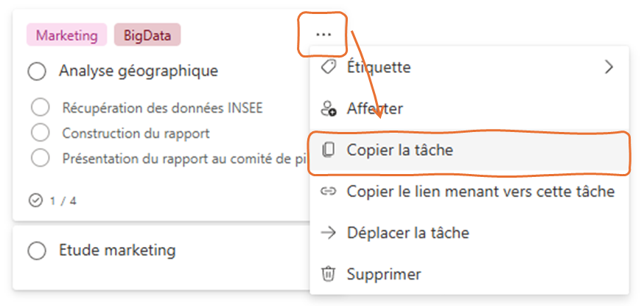
Task: Click the Déplacer arrow icon
Action: [329, 233]
